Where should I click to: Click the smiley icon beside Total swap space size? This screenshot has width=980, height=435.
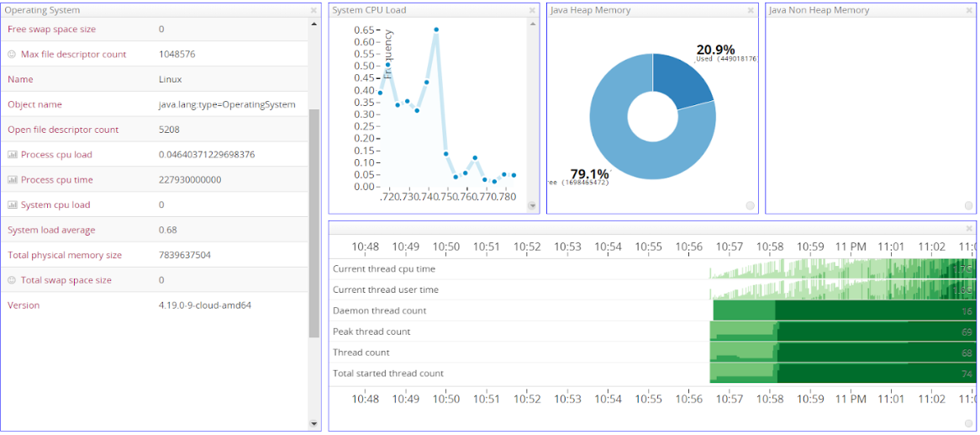click(x=12, y=280)
